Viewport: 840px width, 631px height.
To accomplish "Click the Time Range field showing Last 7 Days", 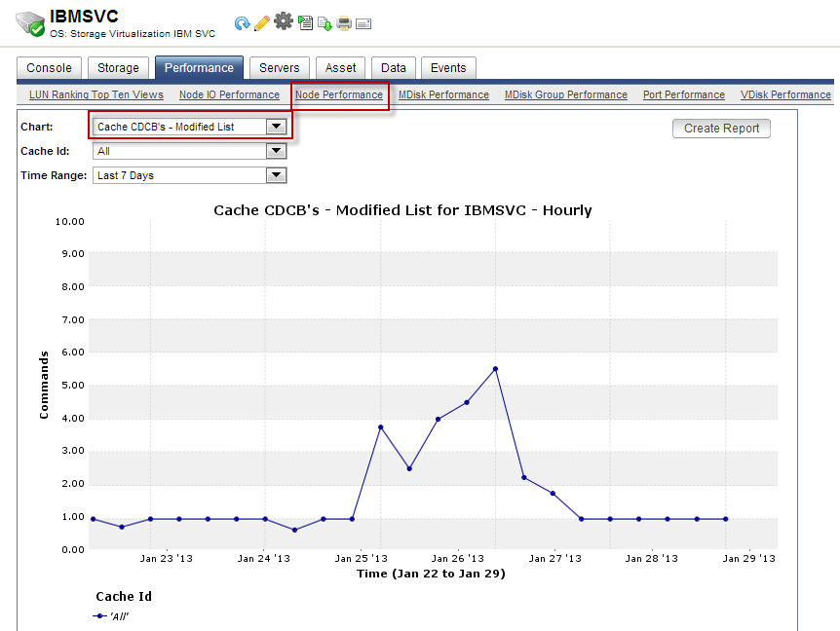I will 190,175.
